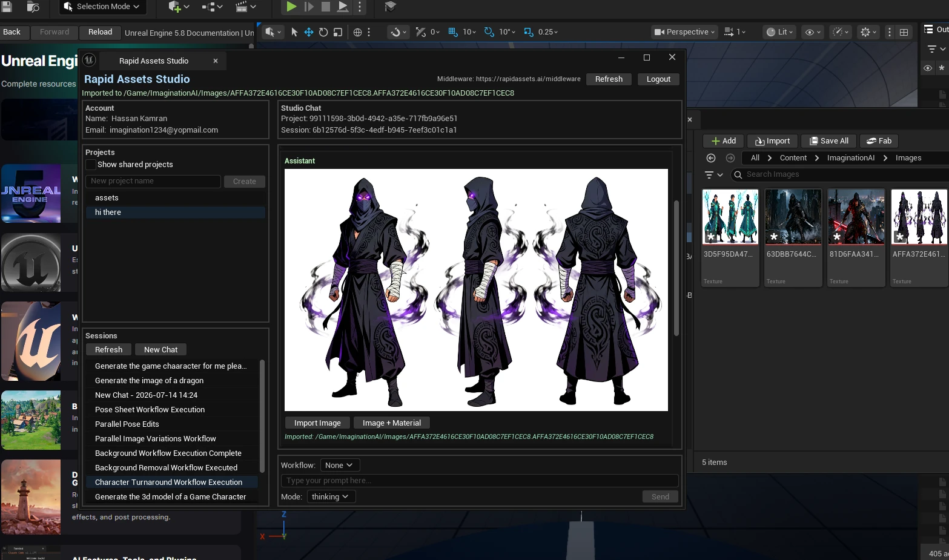
Task: Open grid snap value 10 dropdown
Action: click(469, 32)
